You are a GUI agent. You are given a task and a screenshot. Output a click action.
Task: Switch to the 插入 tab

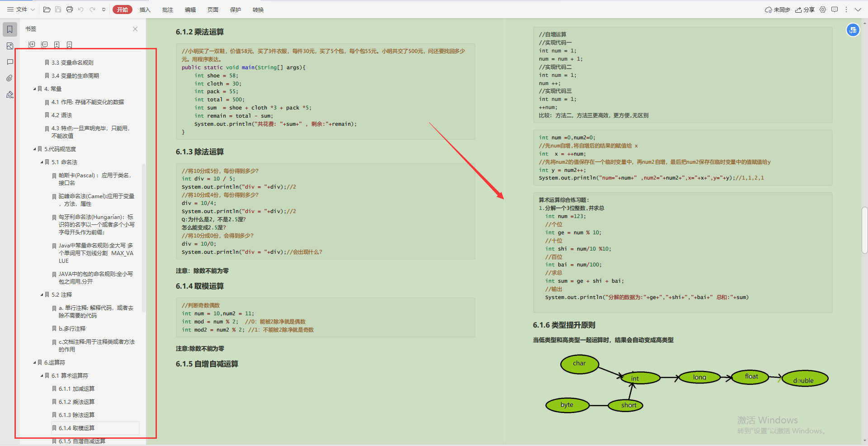[145, 9]
